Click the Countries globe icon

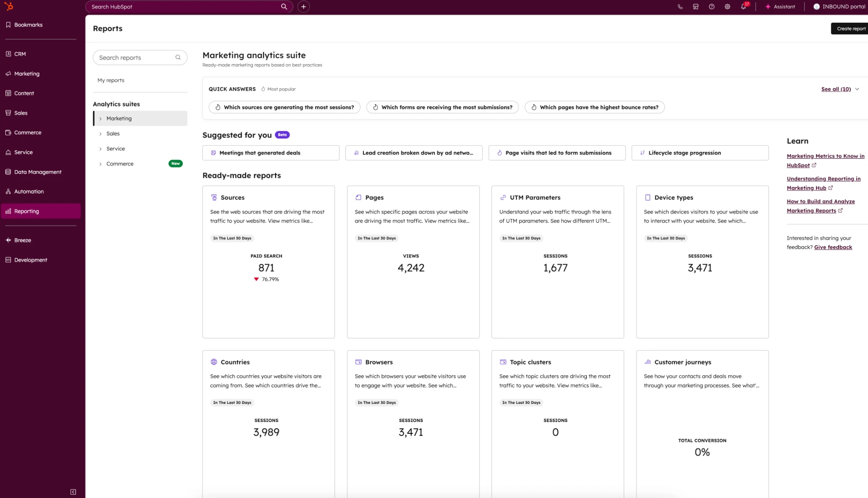pos(214,362)
